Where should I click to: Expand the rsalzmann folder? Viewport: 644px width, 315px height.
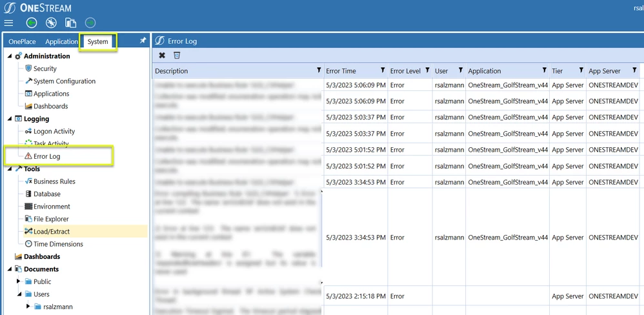[x=28, y=307]
